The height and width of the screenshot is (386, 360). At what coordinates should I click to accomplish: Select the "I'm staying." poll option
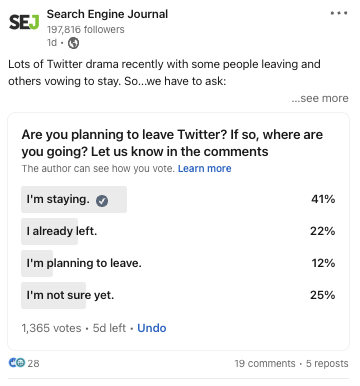click(x=178, y=199)
